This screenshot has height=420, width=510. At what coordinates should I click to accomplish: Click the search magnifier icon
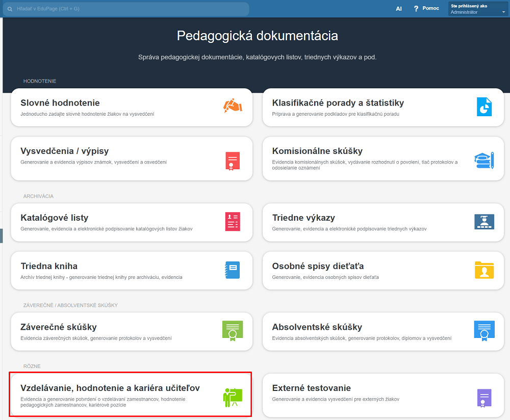(x=10, y=9)
